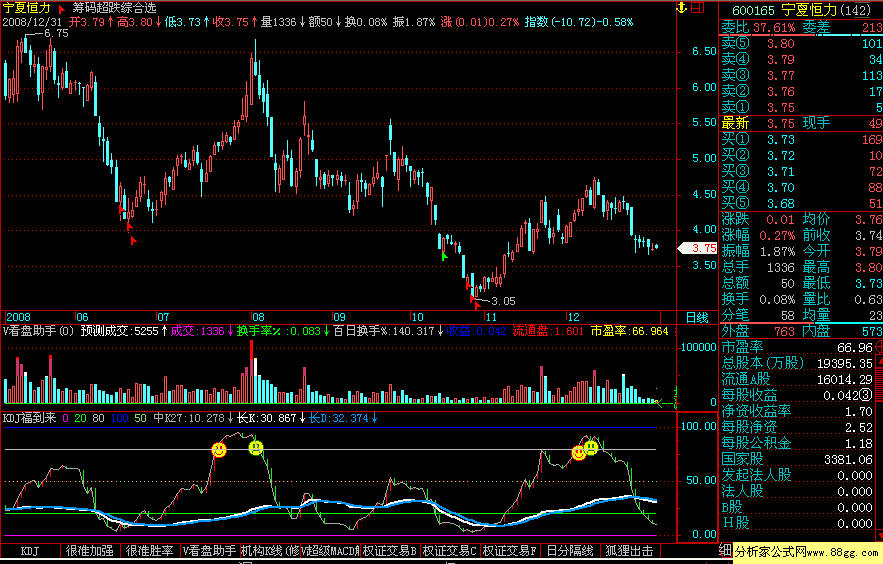Click the 08 month marker on time axis

[258, 317]
